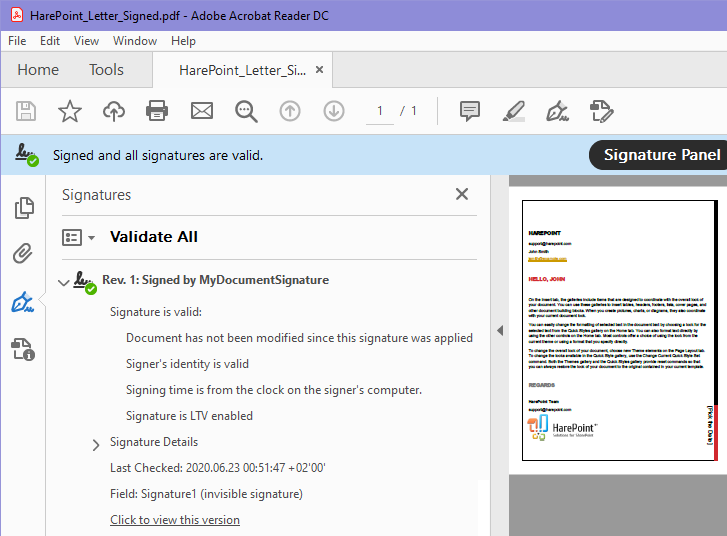
Task: Open the Sign document pen tool
Action: 557,111
